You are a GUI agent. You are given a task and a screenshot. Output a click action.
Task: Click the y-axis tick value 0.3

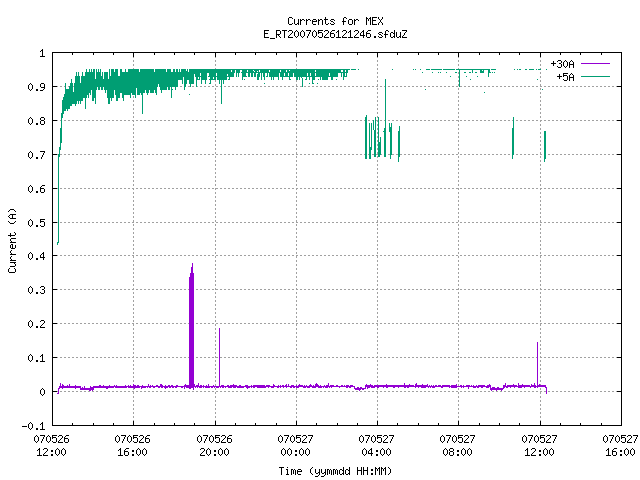(x=36, y=290)
